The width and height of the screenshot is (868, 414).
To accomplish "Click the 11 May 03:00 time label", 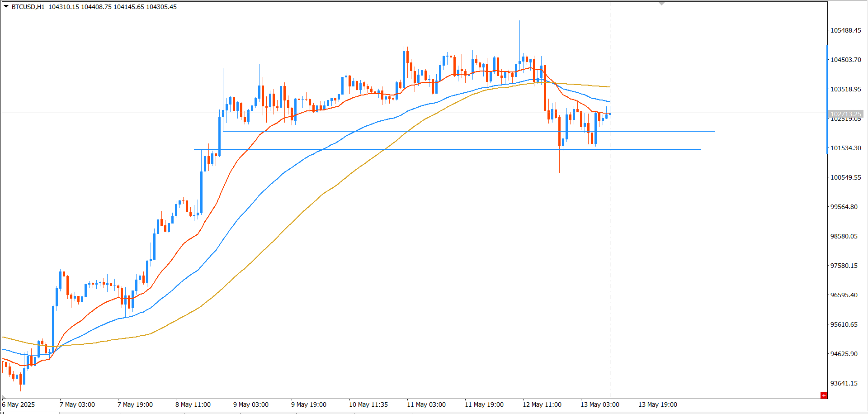I will pos(426,404).
